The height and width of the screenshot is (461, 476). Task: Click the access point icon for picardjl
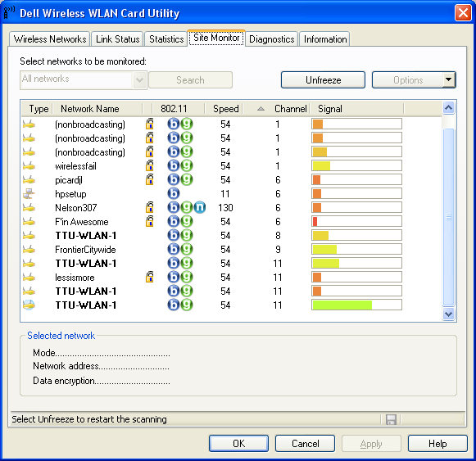tap(29, 179)
